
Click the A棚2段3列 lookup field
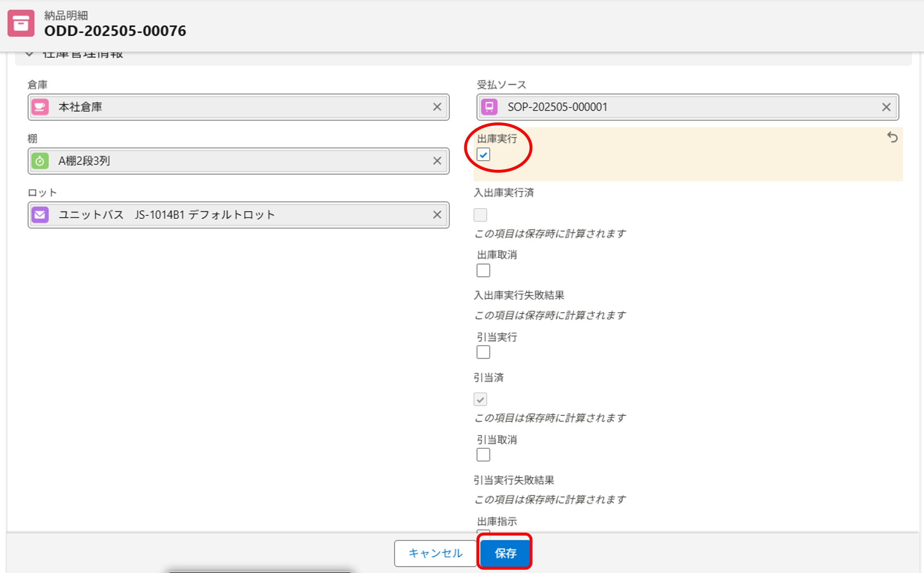tap(239, 161)
